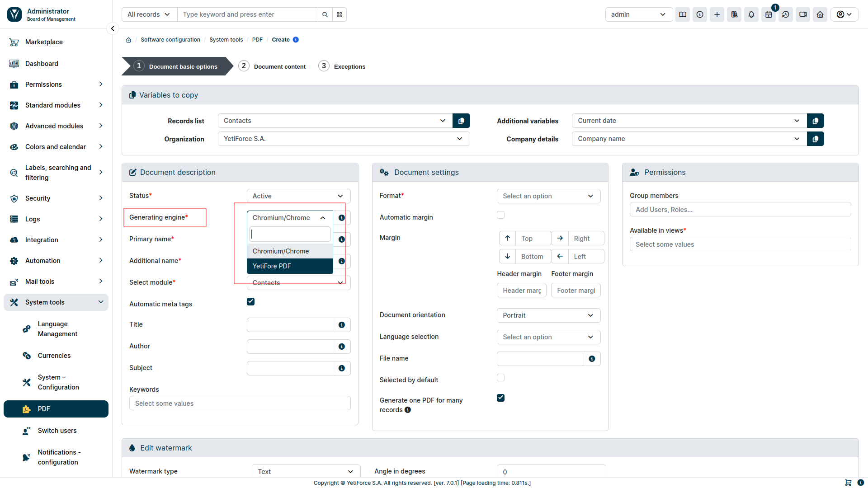Open Switch users sidebar item
Viewport: 868px width, 488px height.
(56, 431)
